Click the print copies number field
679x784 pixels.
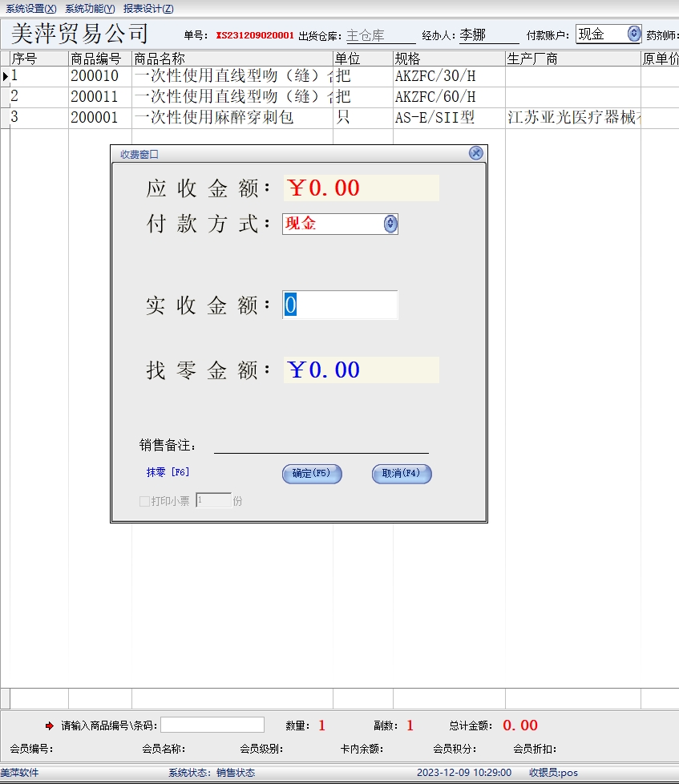(213, 501)
